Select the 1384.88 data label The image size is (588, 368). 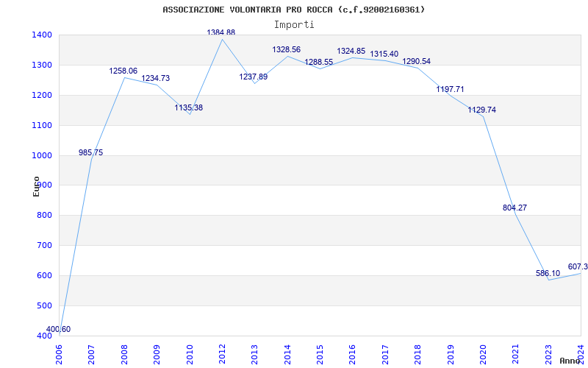(221, 32)
